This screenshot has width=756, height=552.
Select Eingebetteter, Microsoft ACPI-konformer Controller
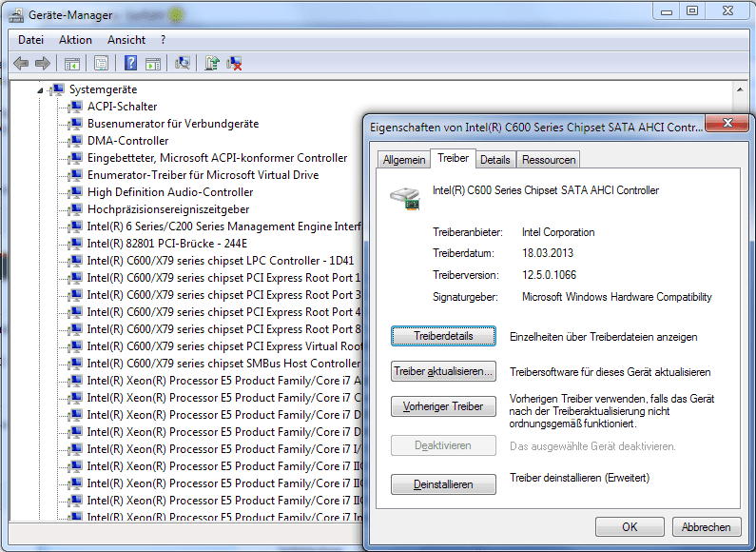(218, 158)
